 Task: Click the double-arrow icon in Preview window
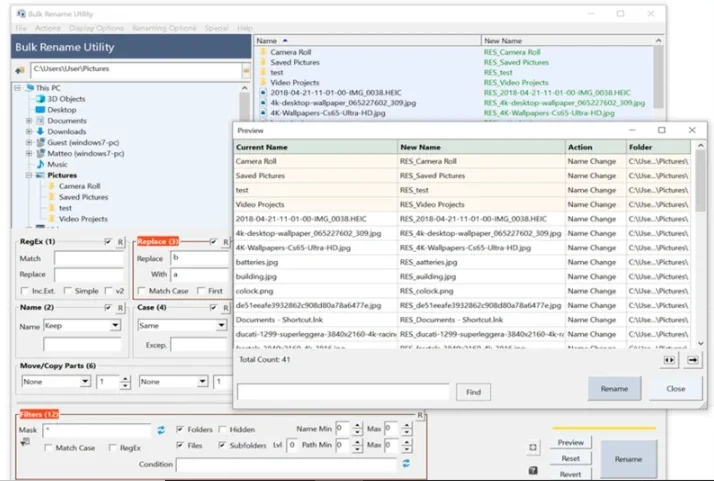pos(669,360)
